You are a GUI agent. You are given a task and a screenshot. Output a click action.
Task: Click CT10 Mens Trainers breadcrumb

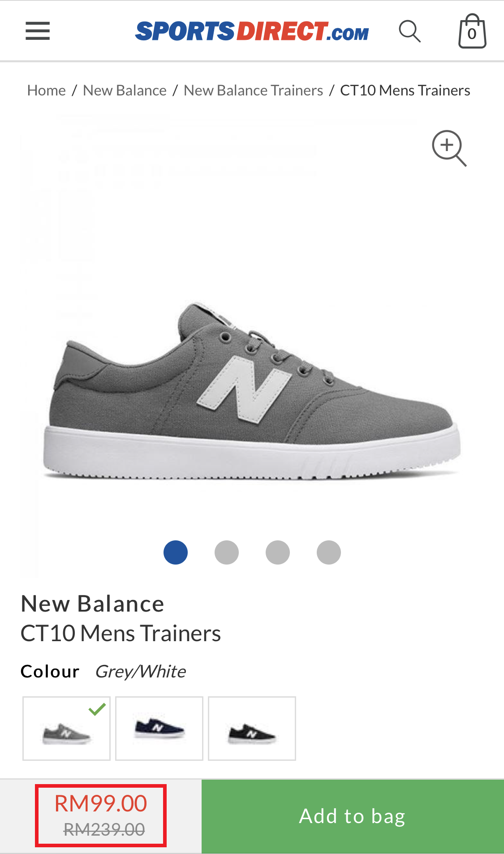point(405,91)
